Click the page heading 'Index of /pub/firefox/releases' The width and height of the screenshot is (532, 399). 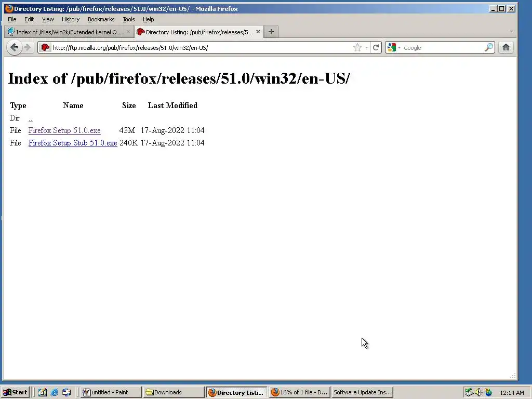[x=179, y=78]
